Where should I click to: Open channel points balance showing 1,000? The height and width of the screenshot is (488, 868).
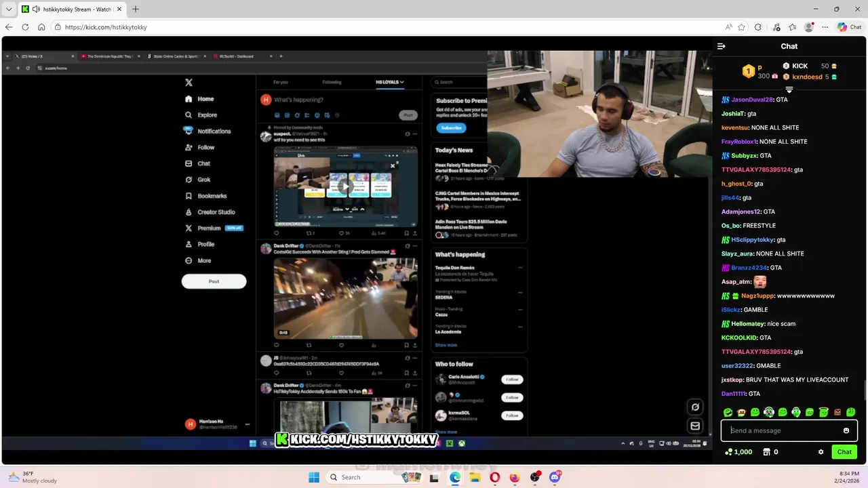(738, 452)
